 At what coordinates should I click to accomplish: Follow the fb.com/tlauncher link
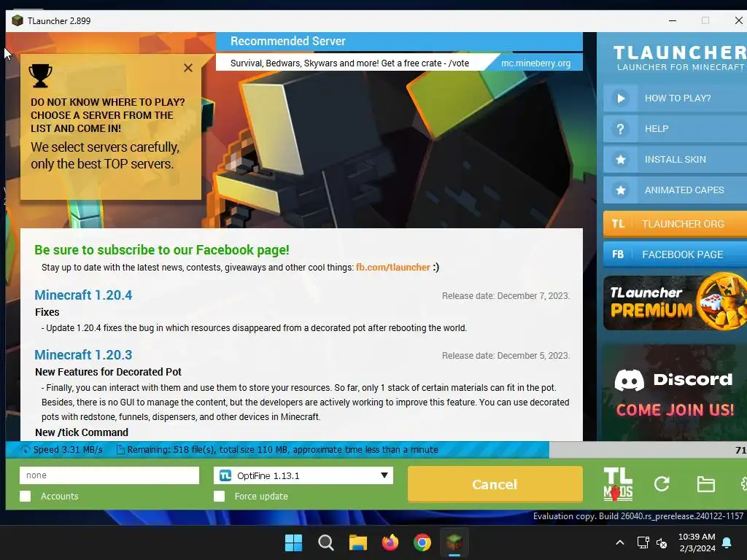392,268
